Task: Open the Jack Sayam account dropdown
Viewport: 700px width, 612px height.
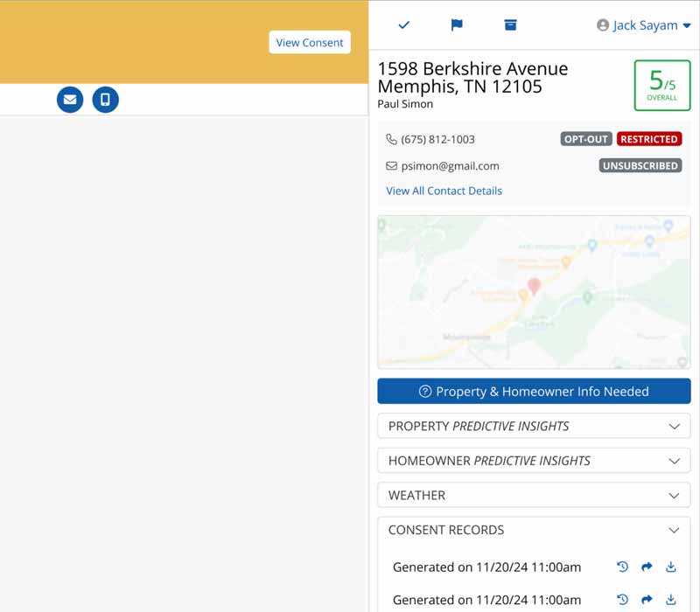Action: point(643,25)
